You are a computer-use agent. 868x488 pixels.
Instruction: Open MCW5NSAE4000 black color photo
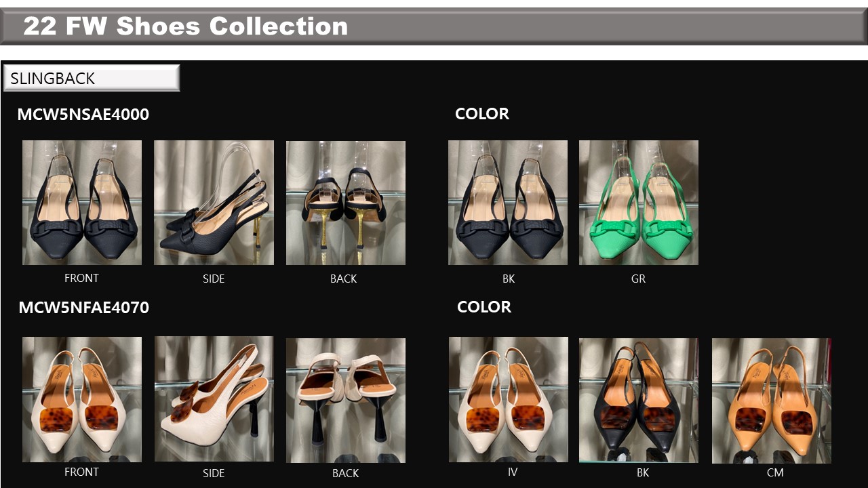point(508,203)
